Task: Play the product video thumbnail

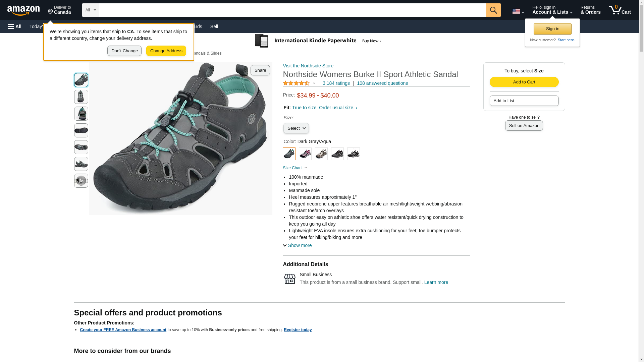Action: [81, 181]
